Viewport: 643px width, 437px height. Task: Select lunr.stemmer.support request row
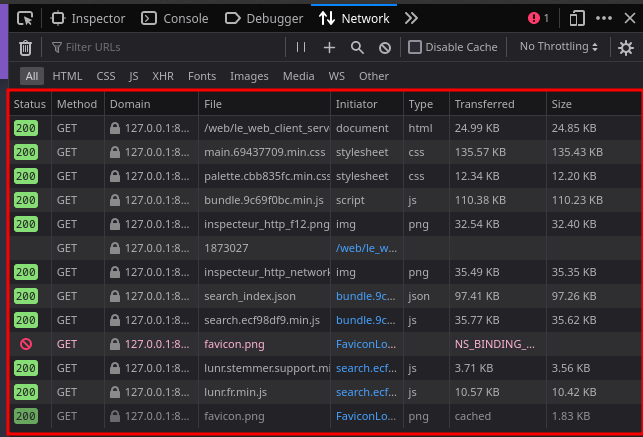coord(326,368)
